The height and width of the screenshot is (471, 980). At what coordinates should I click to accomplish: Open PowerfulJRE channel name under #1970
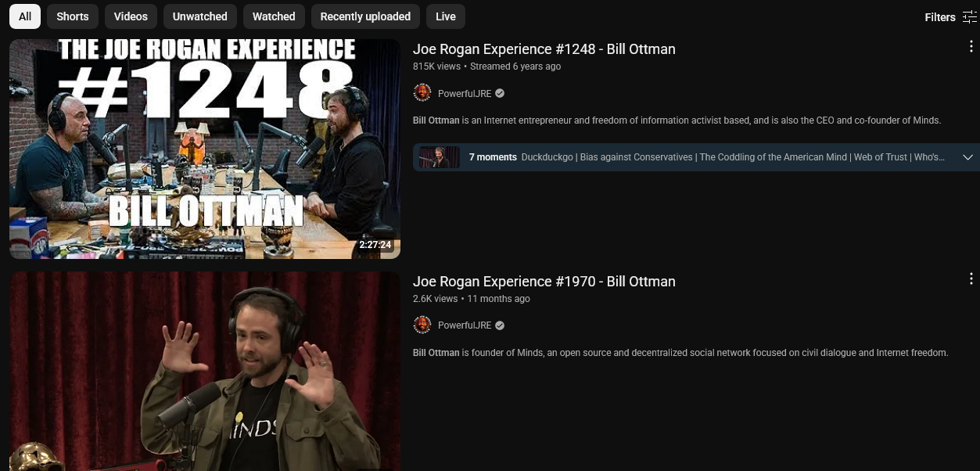[465, 325]
